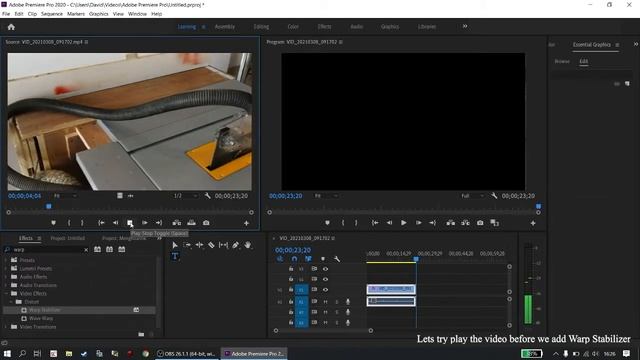Toggle V2 track output eye

(x=325, y=279)
